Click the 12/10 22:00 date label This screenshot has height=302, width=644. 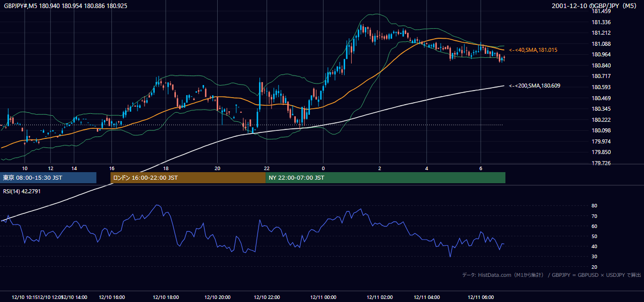pos(267,297)
